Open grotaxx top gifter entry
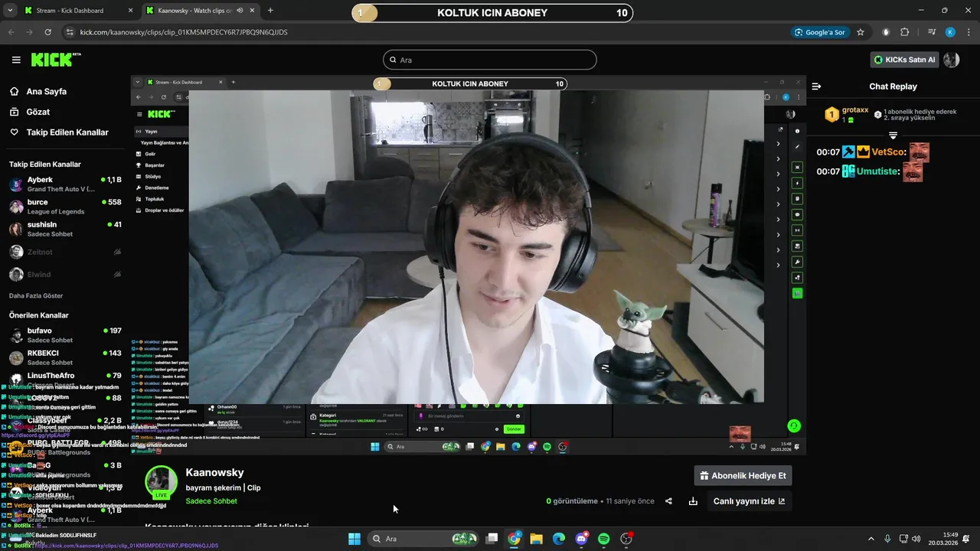980x551 pixels. click(847, 115)
